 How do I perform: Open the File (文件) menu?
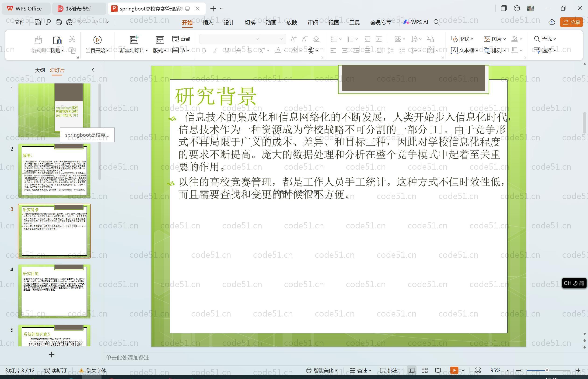16,22
